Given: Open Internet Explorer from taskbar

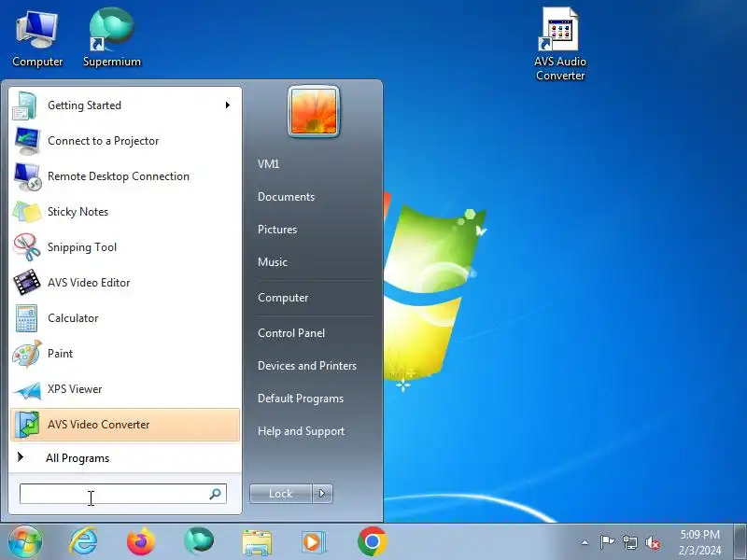Looking at the screenshot, I should tap(83, 542).
